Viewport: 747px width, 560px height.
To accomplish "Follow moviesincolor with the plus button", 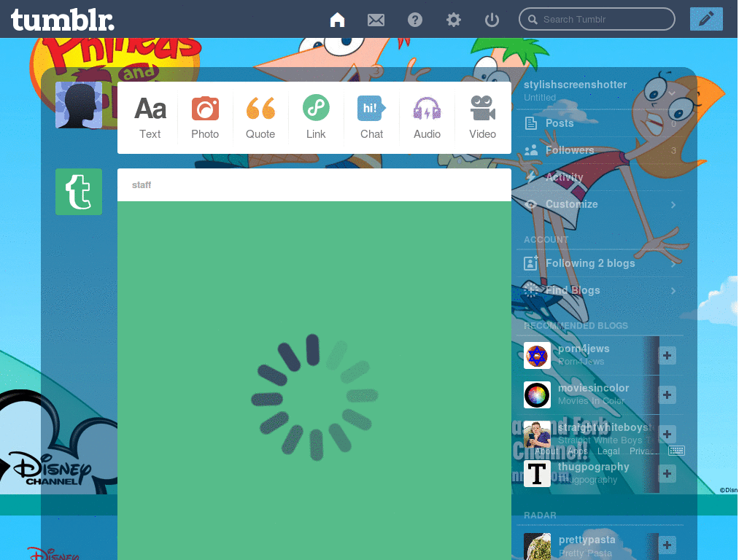I will pyautogui.click(x=667, y=394).
